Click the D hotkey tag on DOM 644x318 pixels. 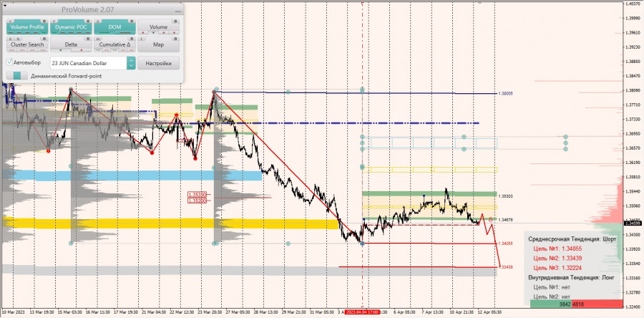pyautogui.click(x=98, y=21)
